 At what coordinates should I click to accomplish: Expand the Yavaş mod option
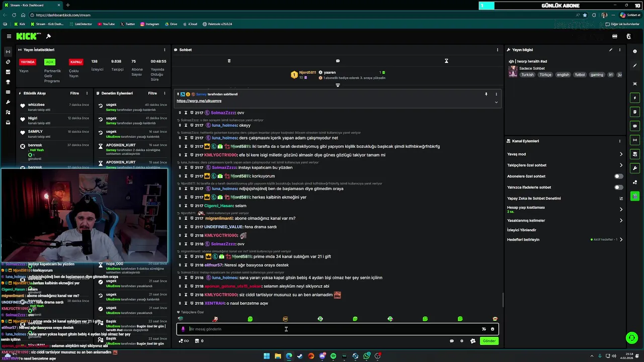pyautogui.click(x=621, y=154)
